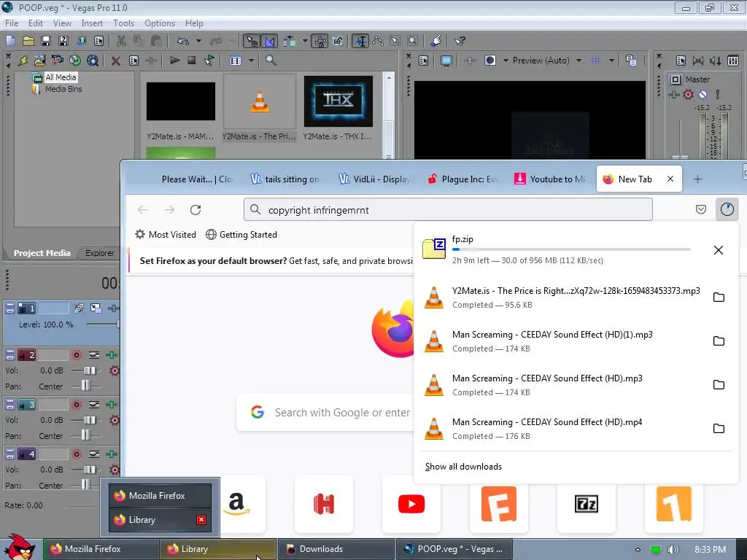Click the Search magnifier in Project Media
Screen dimensions: 747x560
[271, 61]
